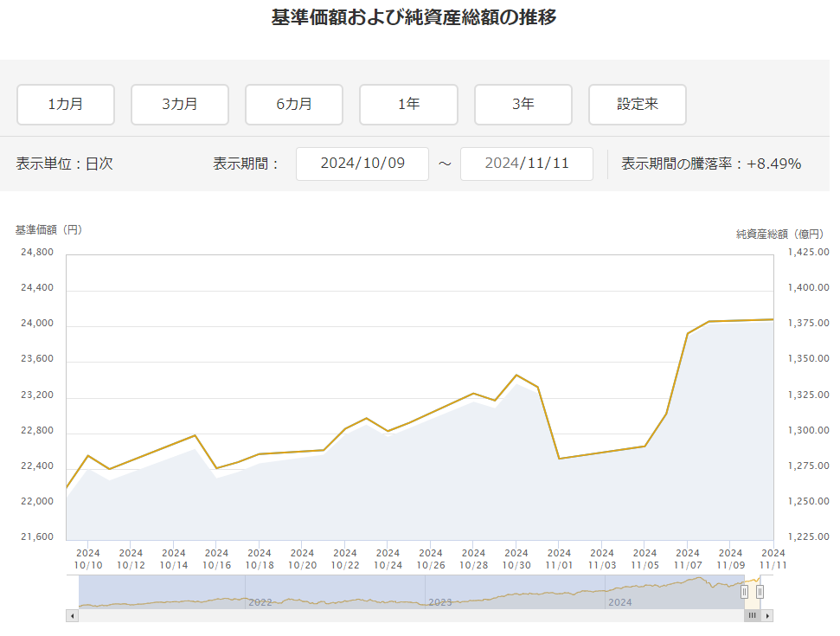
Task: Click the right scroll arrow of navigator
Action: pyautogui.click(x=767, y=616)
